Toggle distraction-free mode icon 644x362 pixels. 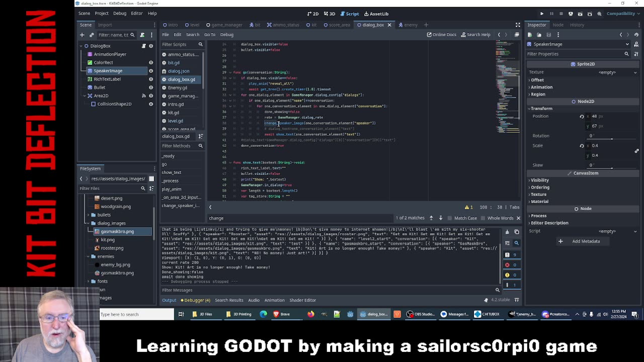click(x=518, y=25)
